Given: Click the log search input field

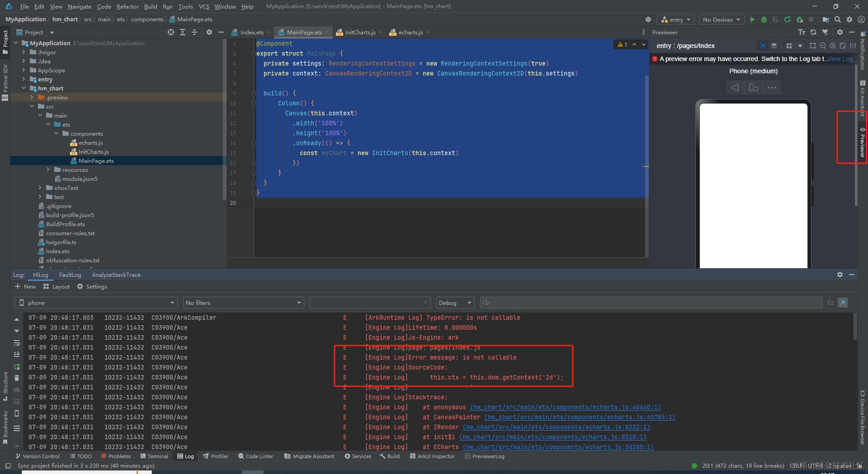Looking at the screenshot, I should [651, 303].
